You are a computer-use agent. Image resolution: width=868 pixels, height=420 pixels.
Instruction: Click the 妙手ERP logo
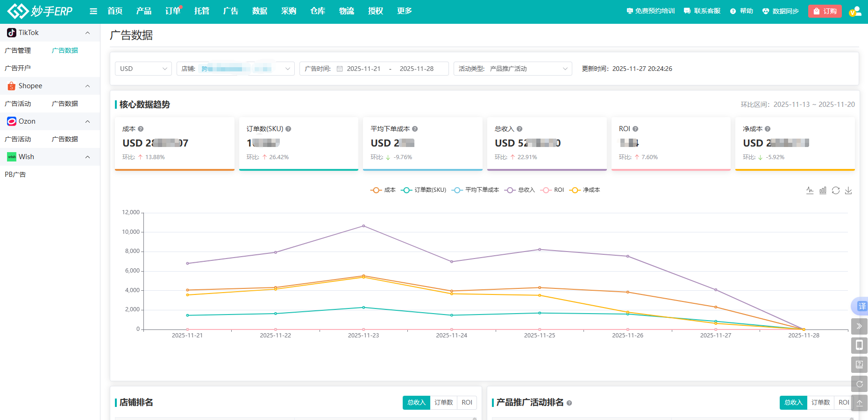click(40, 11)
